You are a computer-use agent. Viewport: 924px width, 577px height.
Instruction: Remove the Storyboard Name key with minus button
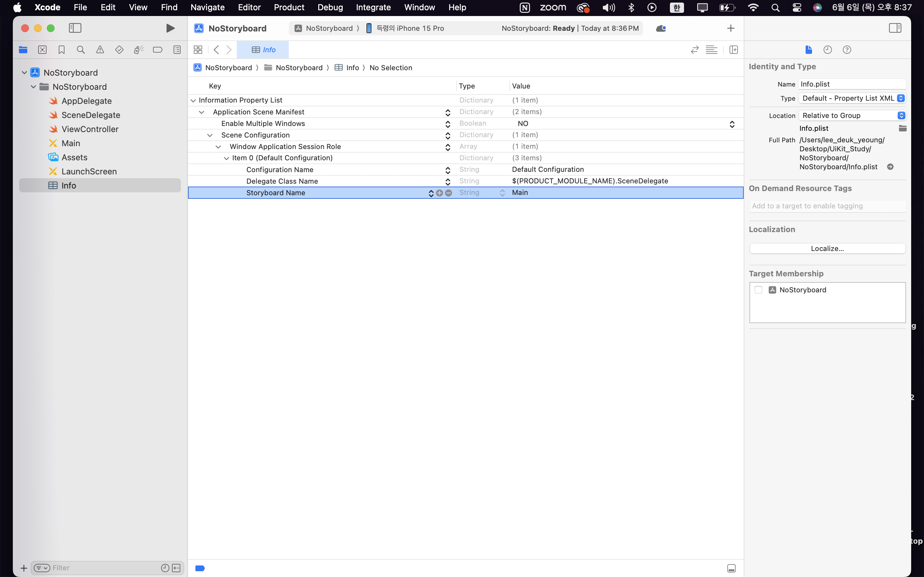[x=449, y=193]
